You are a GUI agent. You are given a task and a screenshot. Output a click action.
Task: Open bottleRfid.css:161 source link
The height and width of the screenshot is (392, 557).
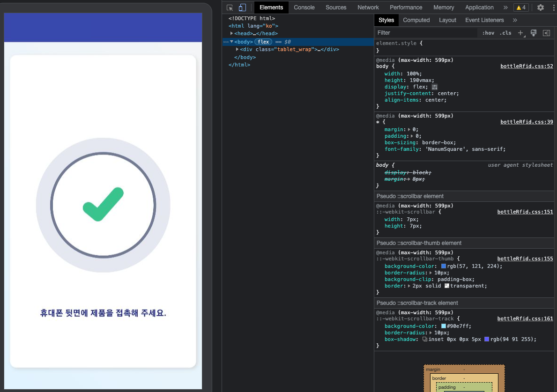click(525, 319)
